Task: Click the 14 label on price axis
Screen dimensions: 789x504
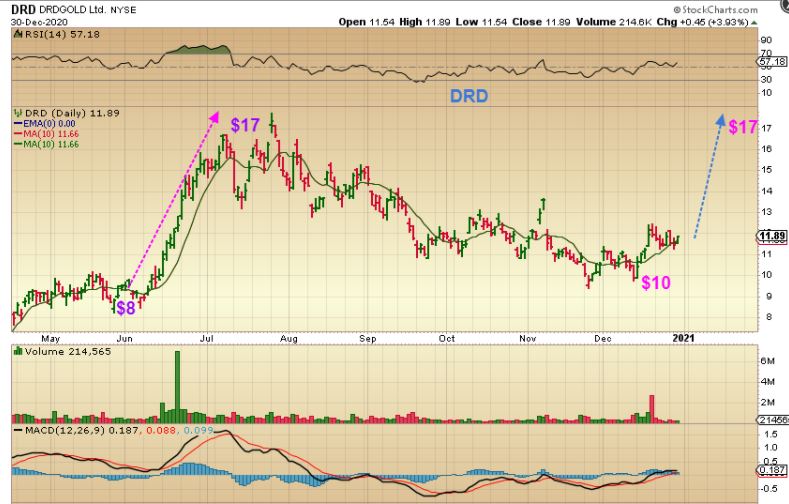Action: tap(766, 191)
